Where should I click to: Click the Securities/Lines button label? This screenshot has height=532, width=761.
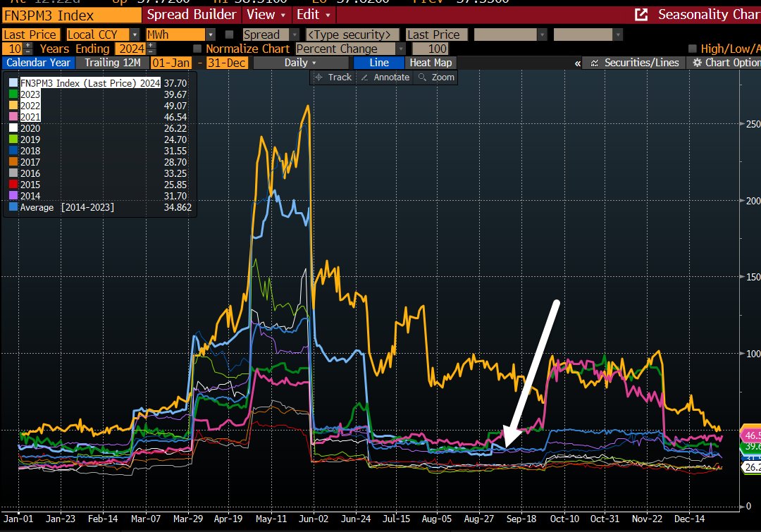tap(641, 63)
